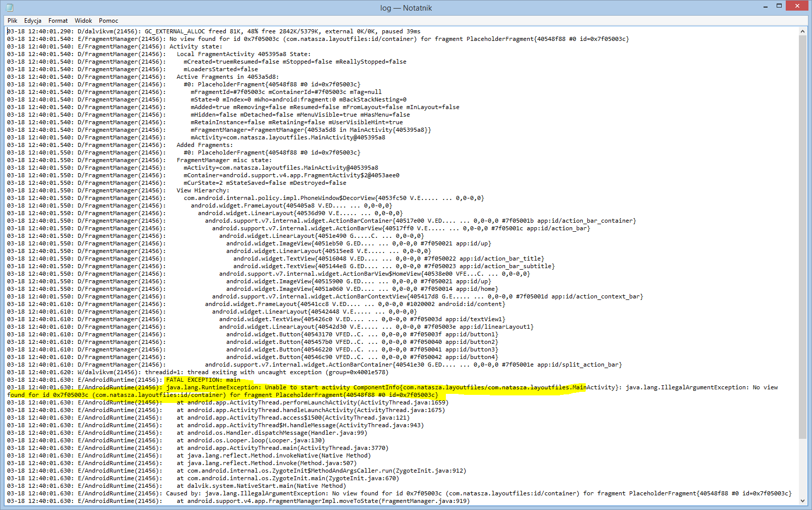The image size is (812, 510).
Task: Click the 'mHidden=false mDetached=false' line
Action: (209, 115)
